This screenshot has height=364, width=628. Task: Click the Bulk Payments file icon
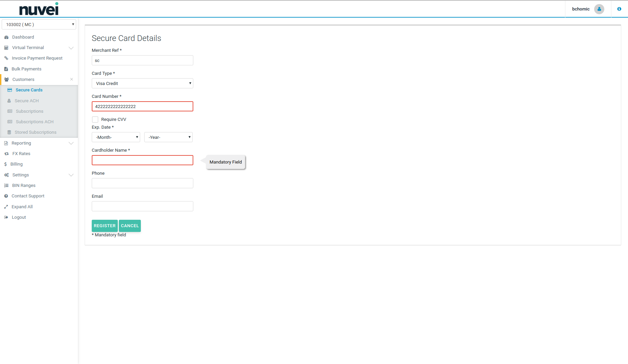[6, 69]
